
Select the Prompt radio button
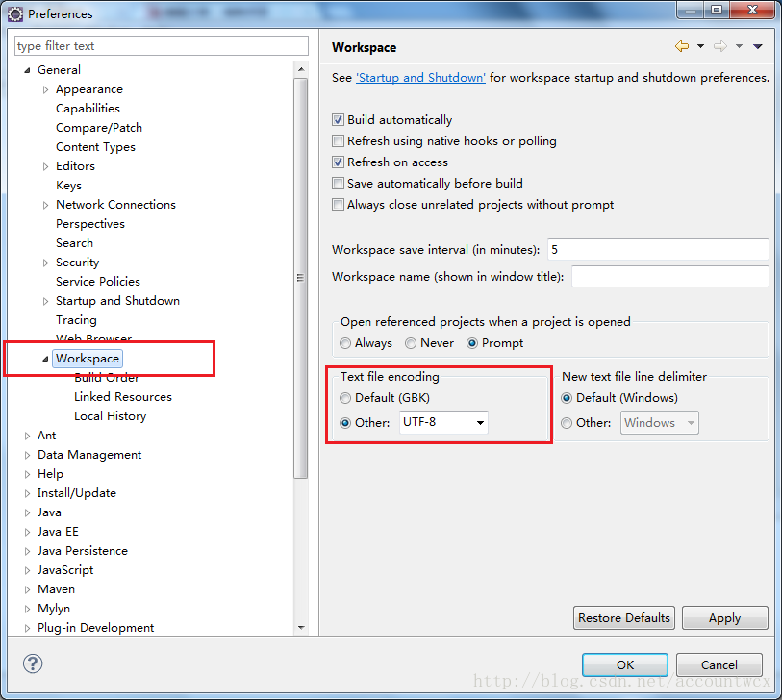pos(472,343)
